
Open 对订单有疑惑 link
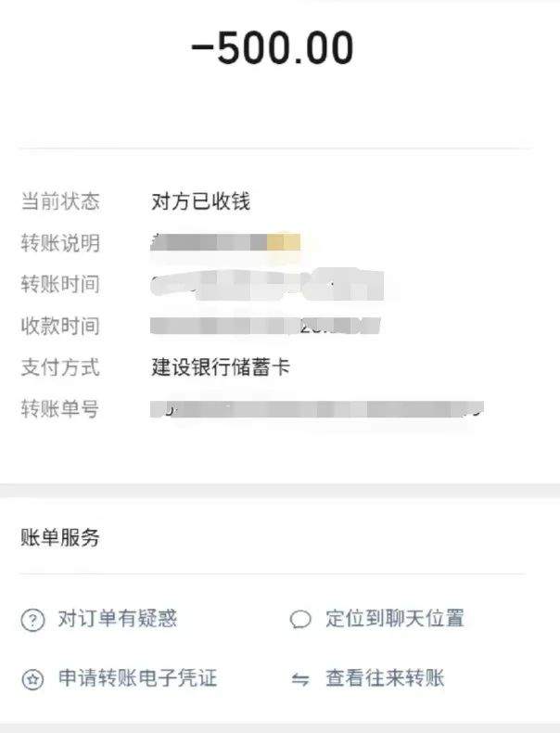coord(118,619)
